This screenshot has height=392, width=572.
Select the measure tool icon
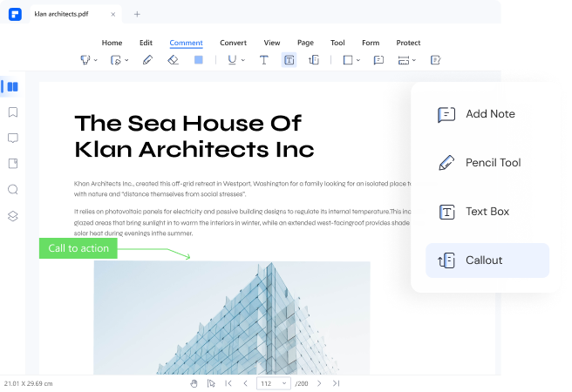(x=404, y=60)
